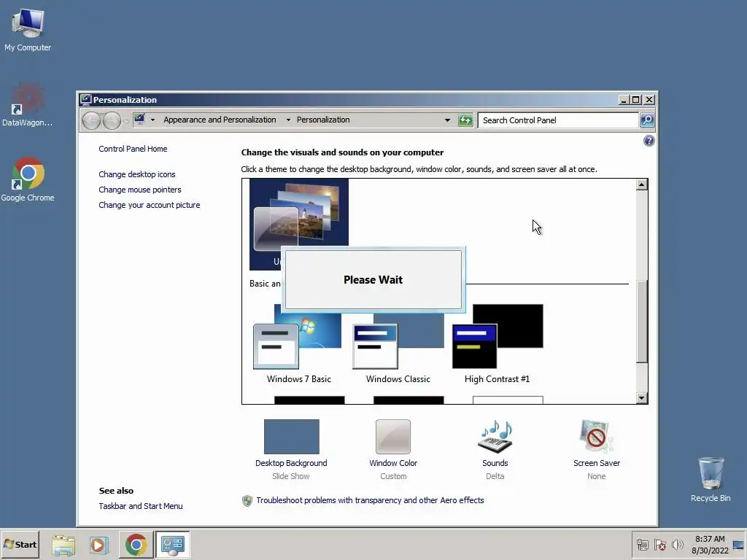The height and width of the screenshot is (560, 747).
Task: Open the Recycle Bin
Action: (711, 479)
